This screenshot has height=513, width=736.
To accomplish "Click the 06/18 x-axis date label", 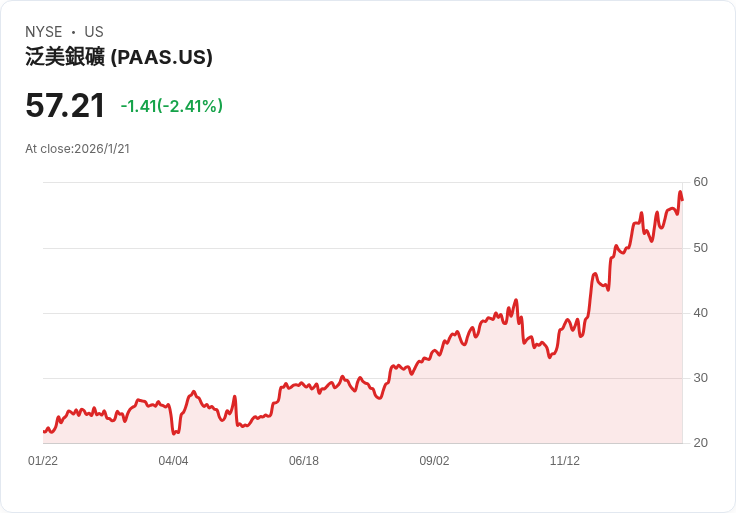I will (x=304, y=461).
